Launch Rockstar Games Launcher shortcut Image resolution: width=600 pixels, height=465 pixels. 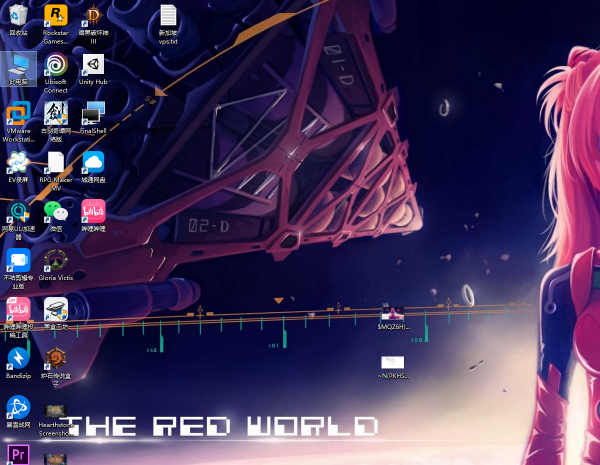pyautogui.click(x=56, y=16)
